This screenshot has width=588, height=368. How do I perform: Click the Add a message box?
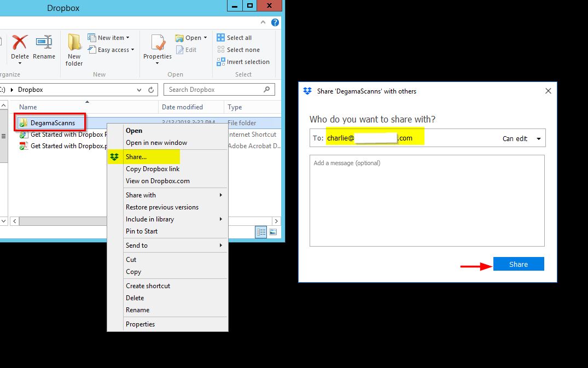coord(427,201)
